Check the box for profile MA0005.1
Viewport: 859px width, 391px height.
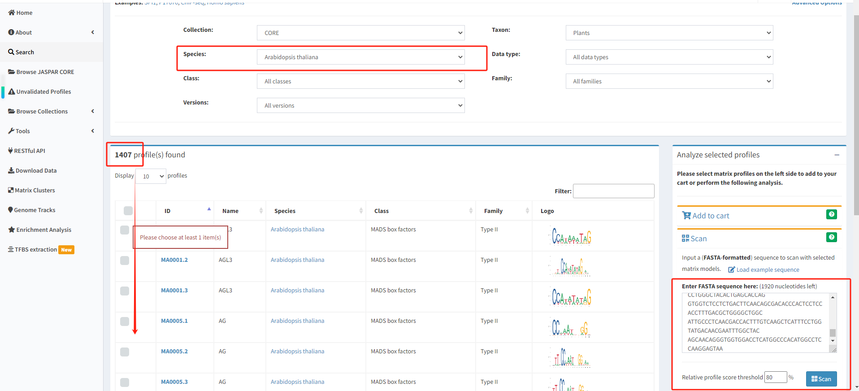coord(125,321)
